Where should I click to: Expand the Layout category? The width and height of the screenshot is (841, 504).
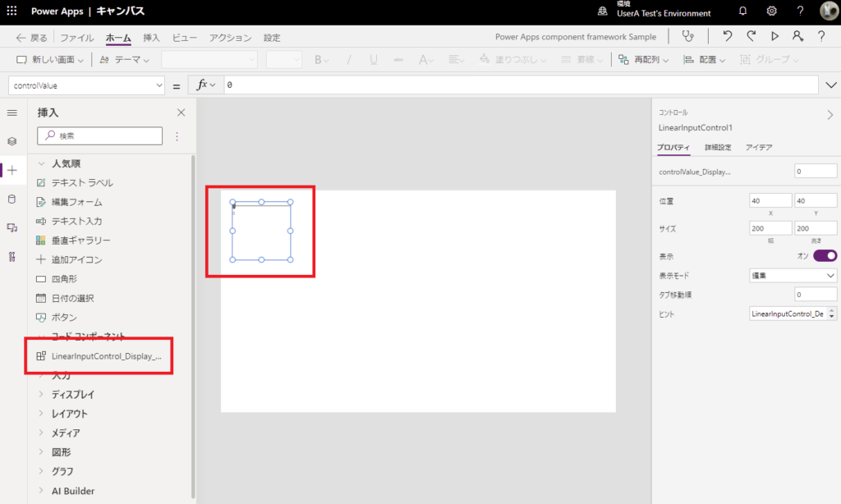click(x=41, y=414)
